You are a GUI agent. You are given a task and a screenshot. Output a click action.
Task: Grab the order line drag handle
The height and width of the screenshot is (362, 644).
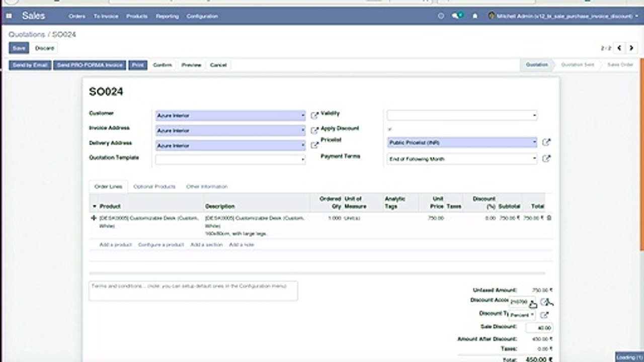(94, 218)
